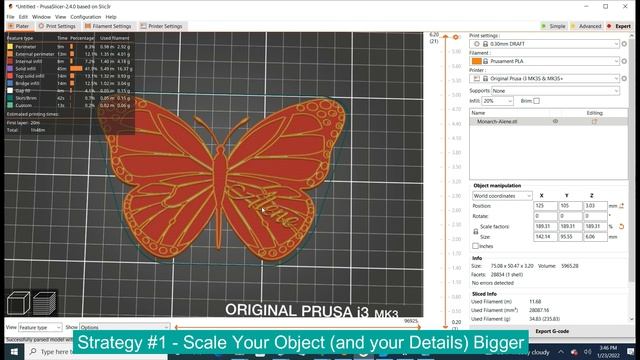Click printer icon in Printer preset
Screen dimensions: 640x360
(476, 78)
